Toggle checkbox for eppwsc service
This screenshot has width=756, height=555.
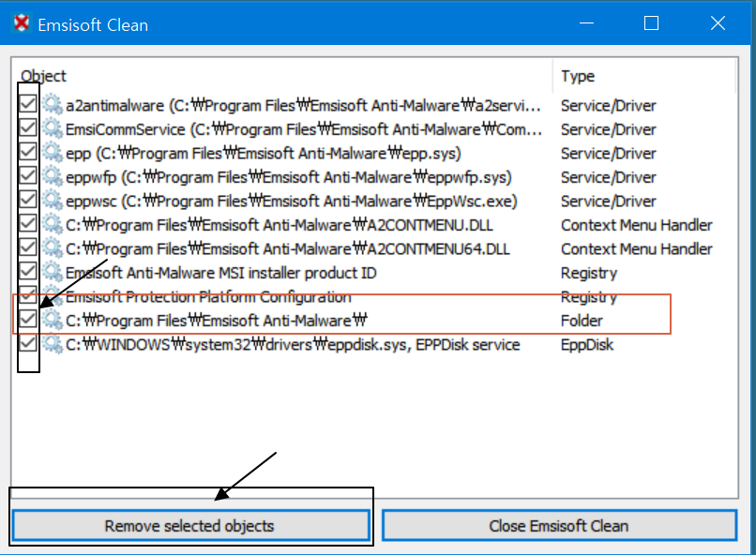(x=28, y=199)
